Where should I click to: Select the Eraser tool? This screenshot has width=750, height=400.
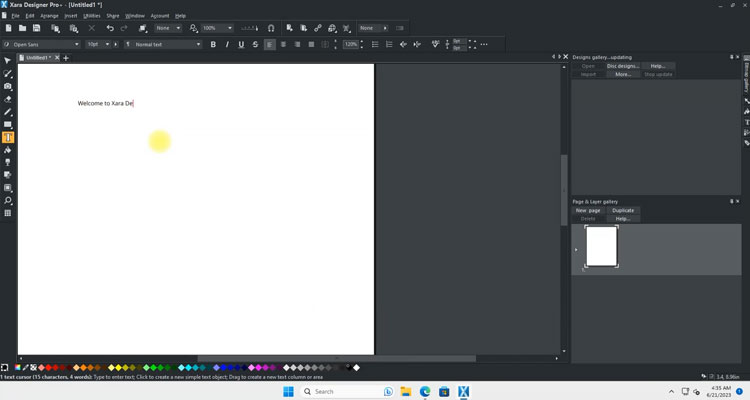8,99
